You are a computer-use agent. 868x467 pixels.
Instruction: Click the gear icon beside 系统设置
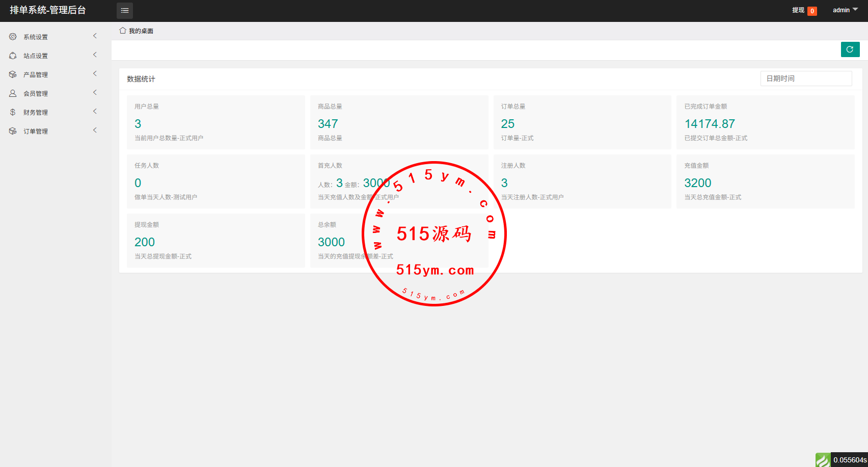tap(13, 37)
